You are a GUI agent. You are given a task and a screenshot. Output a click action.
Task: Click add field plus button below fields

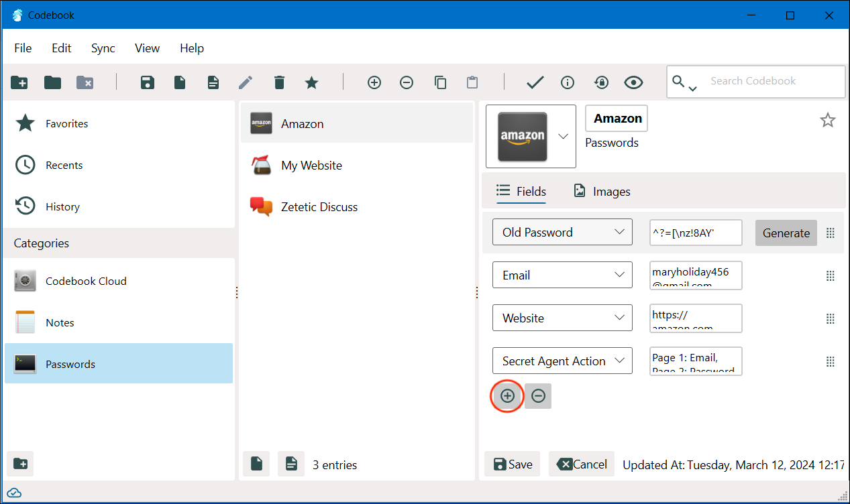pos(507,396)
